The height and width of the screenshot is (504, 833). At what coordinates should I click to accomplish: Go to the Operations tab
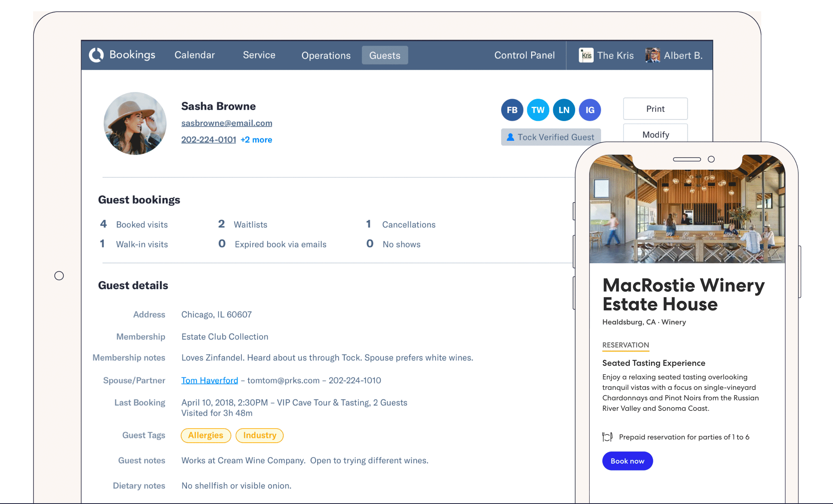coord(326,55)
